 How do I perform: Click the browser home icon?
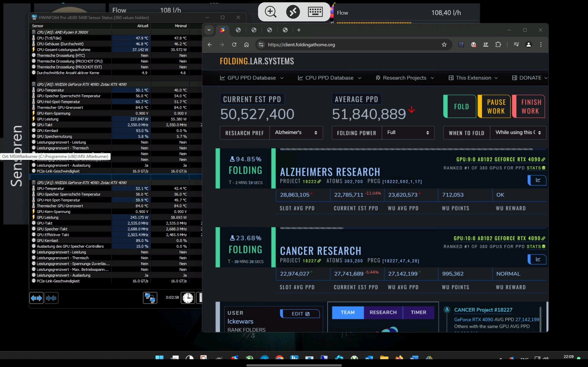click(x=246, y=45)
